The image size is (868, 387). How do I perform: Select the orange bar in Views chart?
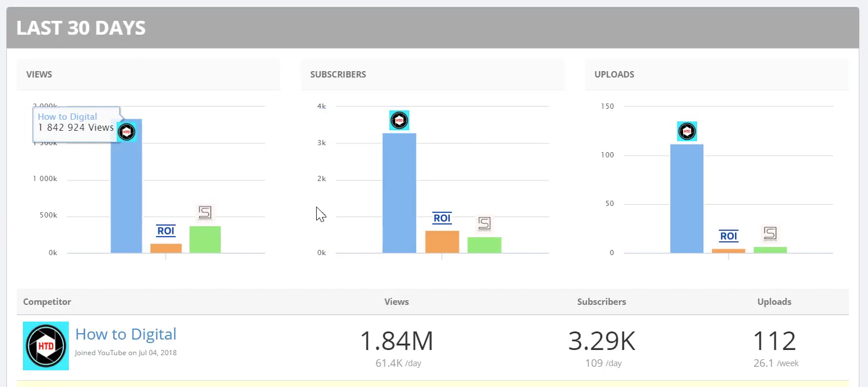[x=166, y=248]
